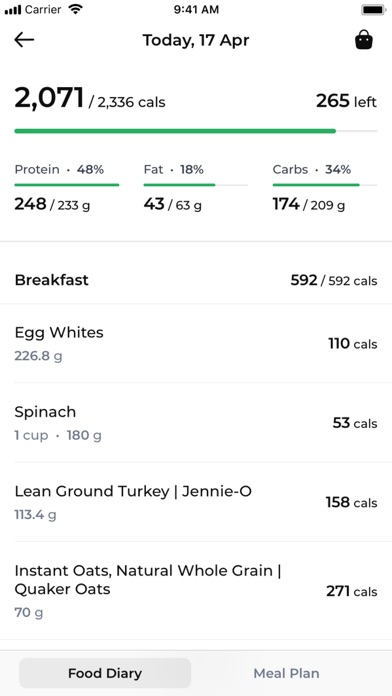Select the Instant Oats Quaker Oats item
This screenshot has height=696, width=392.
(x=196, y=591)
